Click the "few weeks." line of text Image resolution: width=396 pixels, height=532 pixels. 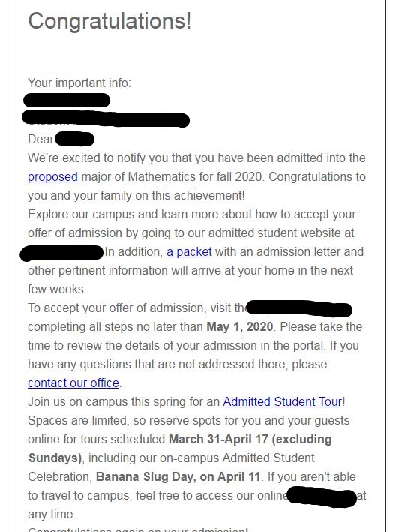tap(57, 290)
